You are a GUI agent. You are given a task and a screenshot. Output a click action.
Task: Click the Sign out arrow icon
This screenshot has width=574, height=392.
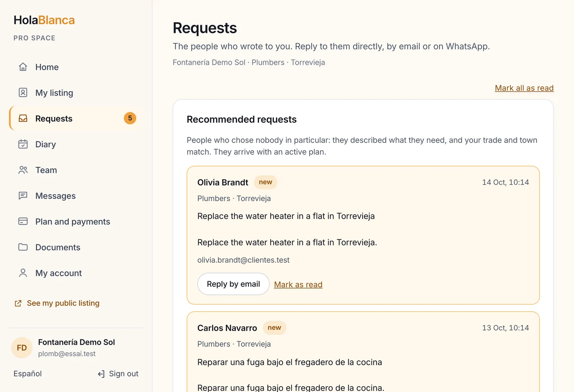tap(101, 374)
